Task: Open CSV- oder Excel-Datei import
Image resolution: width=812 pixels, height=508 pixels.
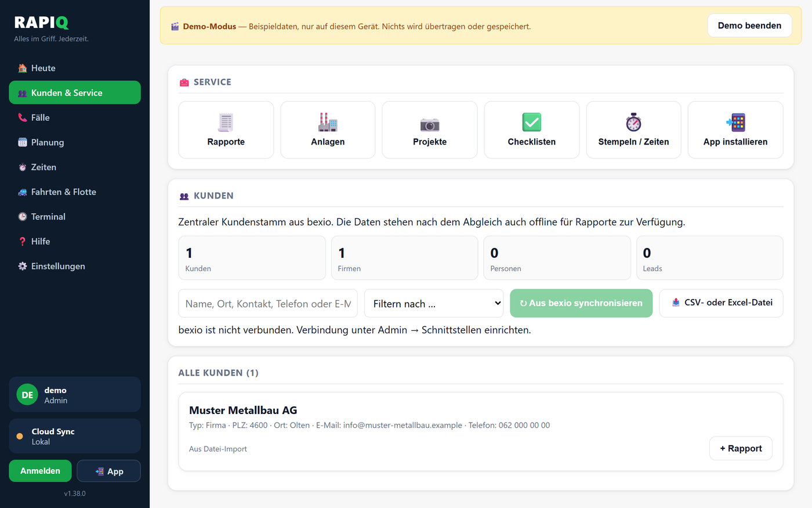Action: point(721,303)
